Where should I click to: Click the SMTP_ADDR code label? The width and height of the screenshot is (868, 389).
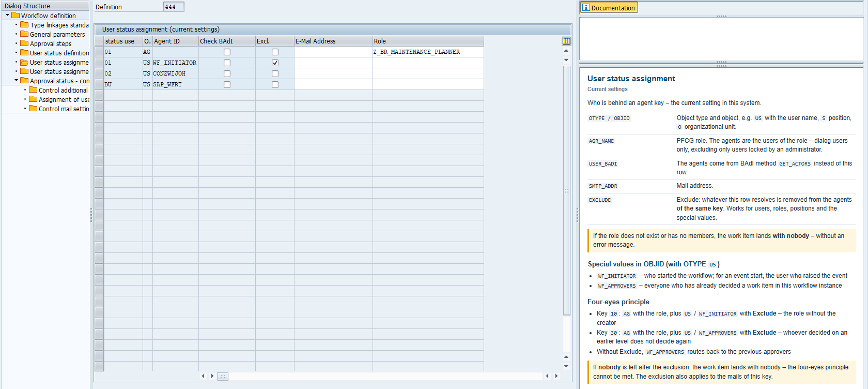[603, 186]
